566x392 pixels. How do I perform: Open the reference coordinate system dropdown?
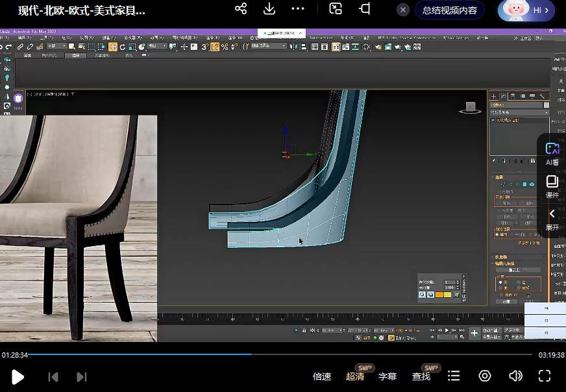(x=157, y=47)
